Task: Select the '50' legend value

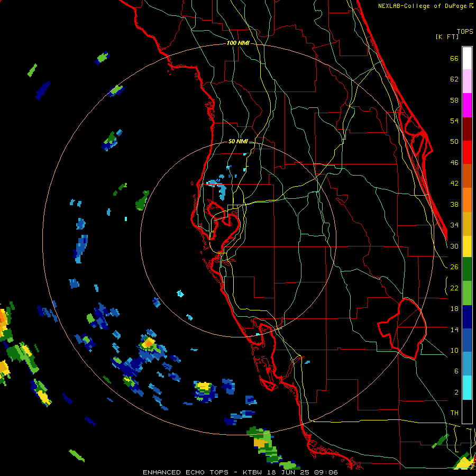Action: tap(454, 141)
